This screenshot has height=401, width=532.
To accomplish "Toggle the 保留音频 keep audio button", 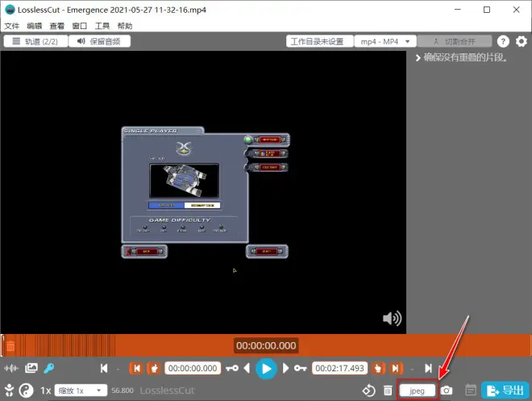I will 99,41.
